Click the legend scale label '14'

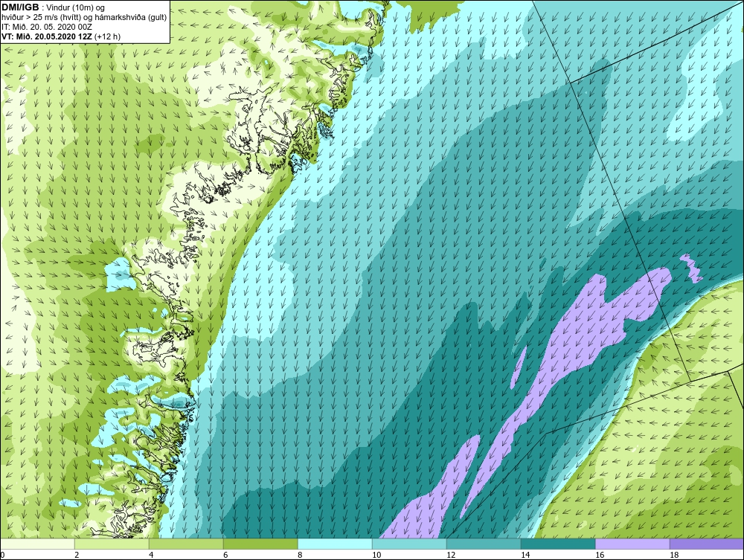tap(525, 555)
